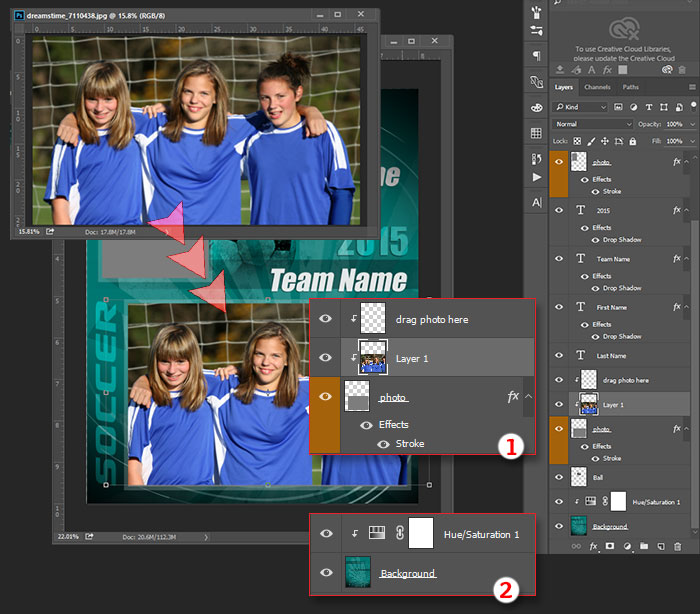
Task: Filter layers by adjustment layers icon
Action: click(x=633, y=107)
